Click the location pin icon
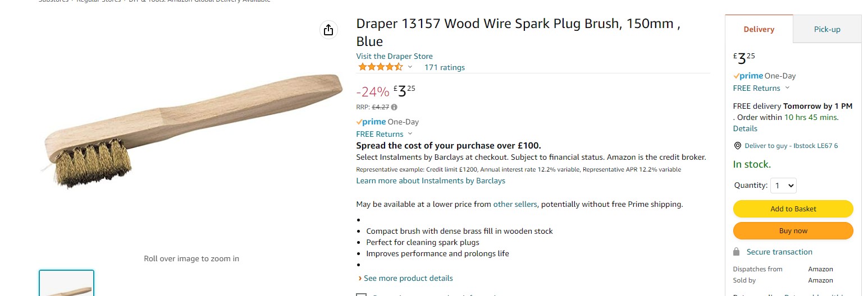The height and width of the screenshot is (296, 868). [x=738, y=146]
